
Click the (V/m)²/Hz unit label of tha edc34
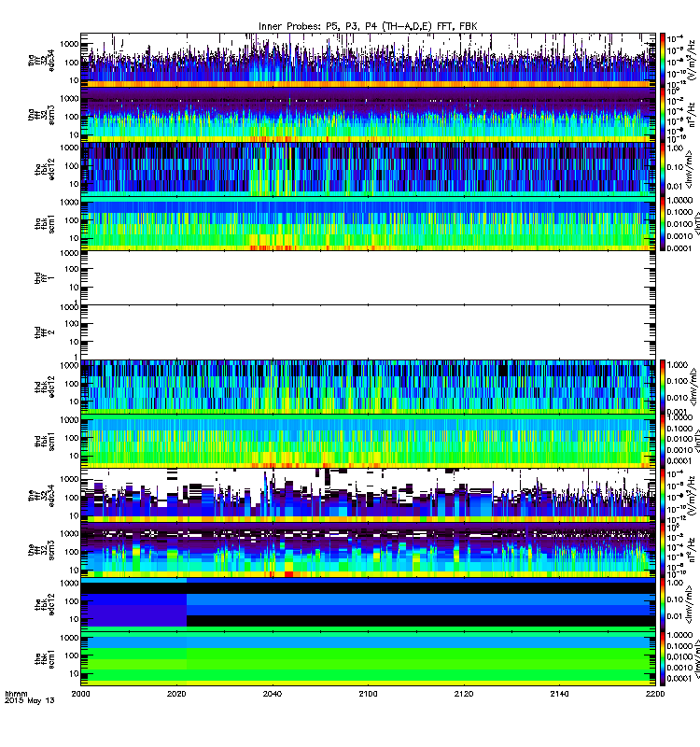pos(693,60)
